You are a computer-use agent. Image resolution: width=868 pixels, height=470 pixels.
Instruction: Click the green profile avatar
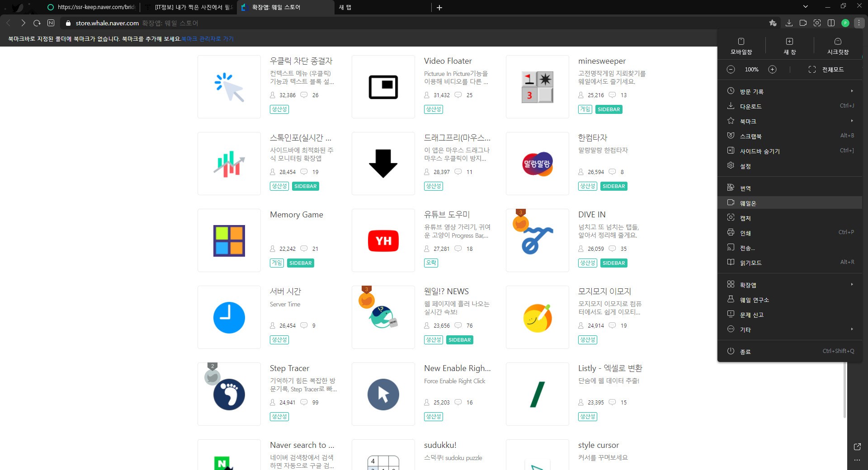click(x=845, y=23)
